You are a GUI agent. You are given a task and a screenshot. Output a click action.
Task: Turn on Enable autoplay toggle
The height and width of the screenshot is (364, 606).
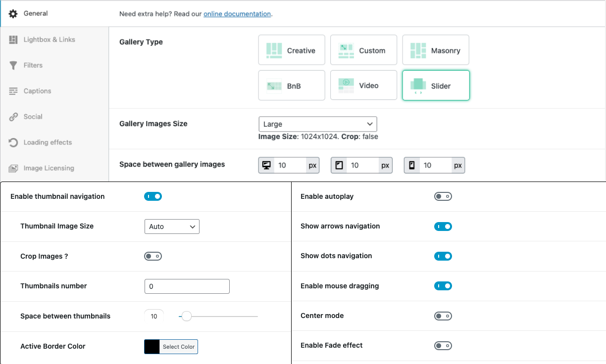pos(443,196)
